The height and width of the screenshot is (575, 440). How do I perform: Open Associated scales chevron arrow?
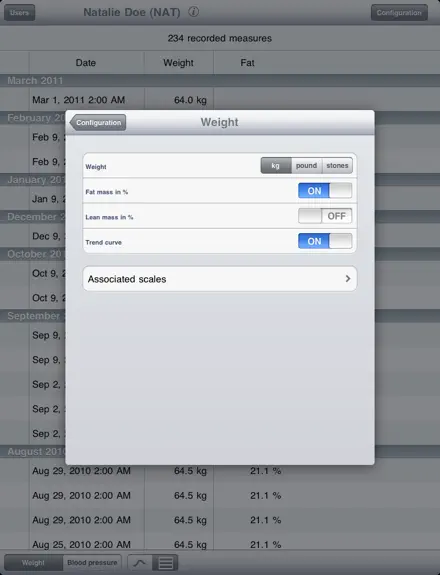(x=348, y=279)
